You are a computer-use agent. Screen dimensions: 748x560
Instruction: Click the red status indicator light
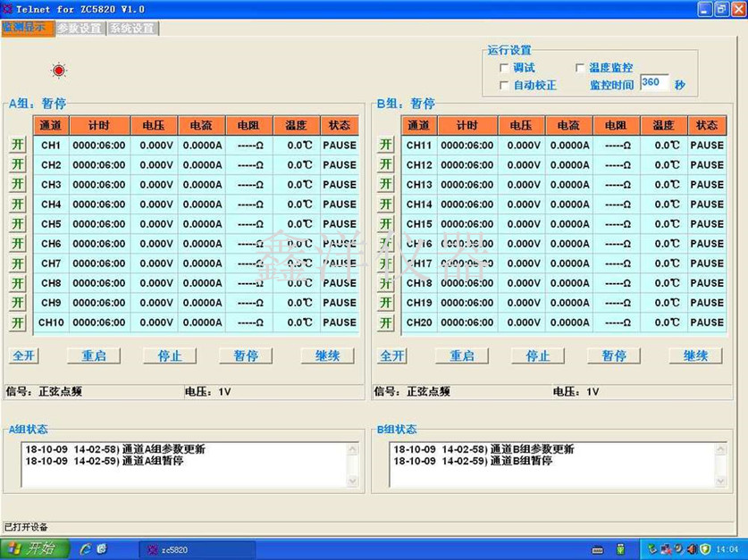[x=59, y=71]
